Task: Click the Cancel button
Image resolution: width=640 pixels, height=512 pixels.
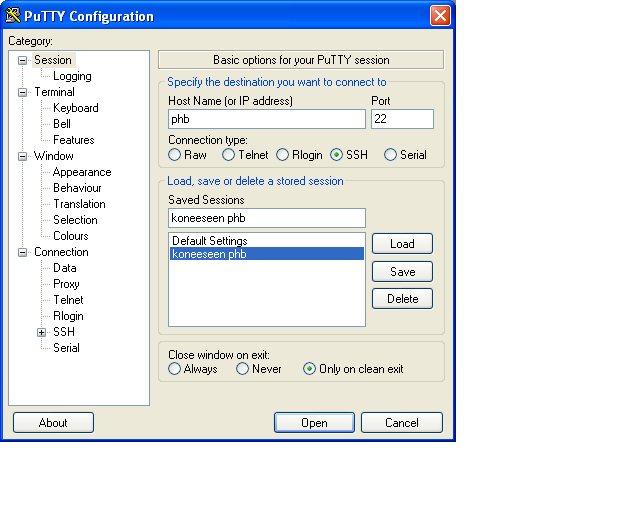Action: click(x=402, y=423)
